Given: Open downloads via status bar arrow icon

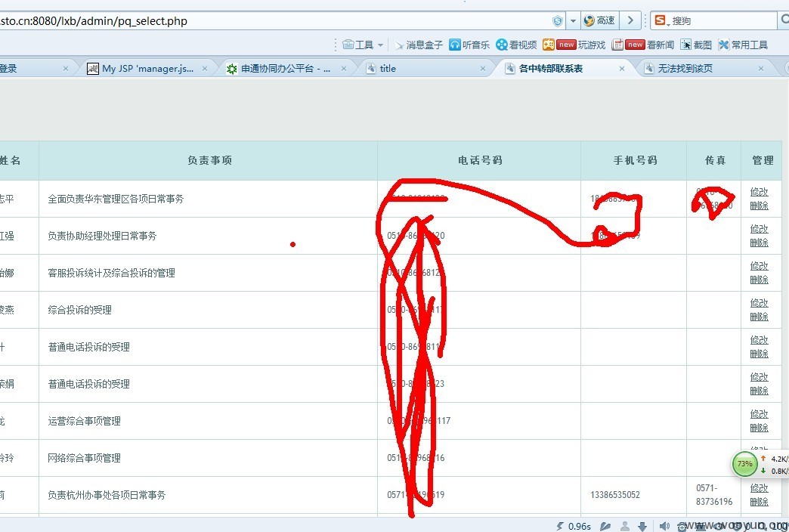Looking at the screenshot, I should [642, 527].
